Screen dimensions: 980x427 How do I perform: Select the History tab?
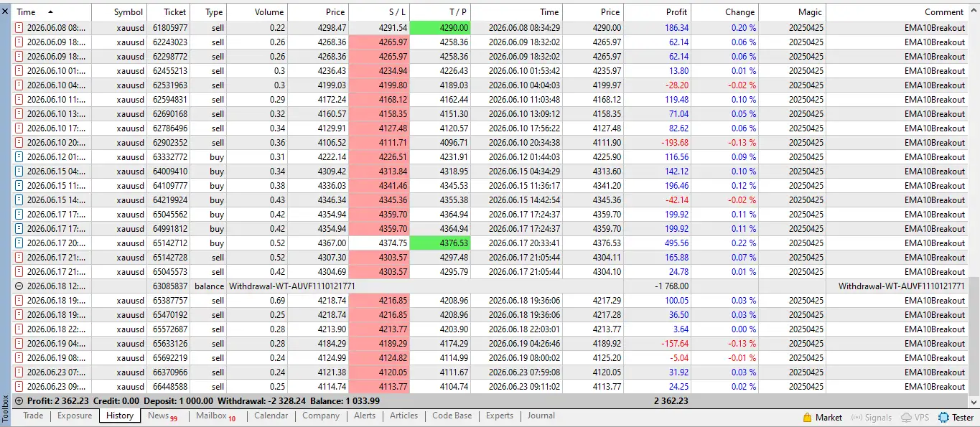click(x=119, y=416)
